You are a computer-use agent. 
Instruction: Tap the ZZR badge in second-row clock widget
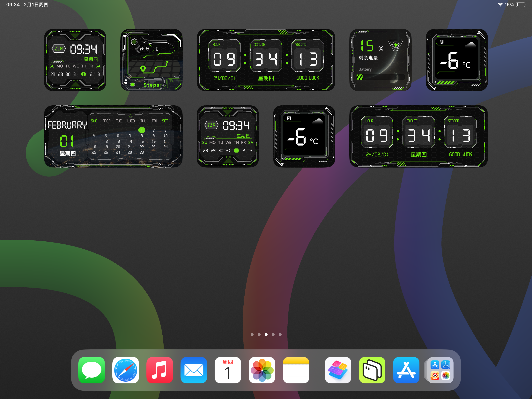[211, 125]
